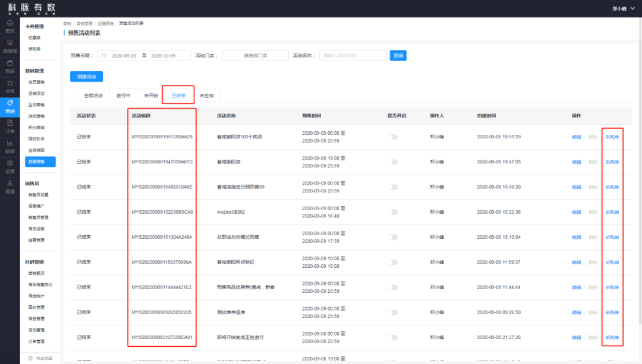Focus the 活动名称 input field
This screenshot has width=642, height=364.
[353, 56]
